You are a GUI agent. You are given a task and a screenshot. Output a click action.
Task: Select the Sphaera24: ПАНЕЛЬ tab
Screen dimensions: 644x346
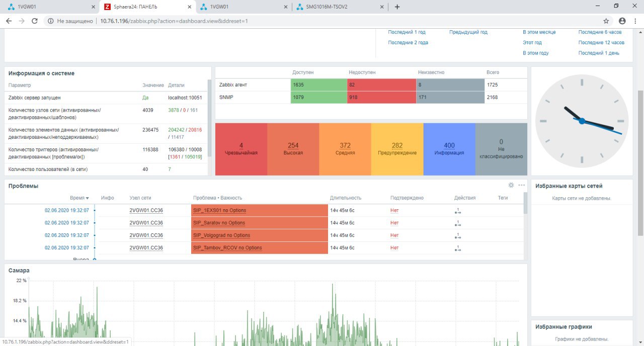(146, 7)
